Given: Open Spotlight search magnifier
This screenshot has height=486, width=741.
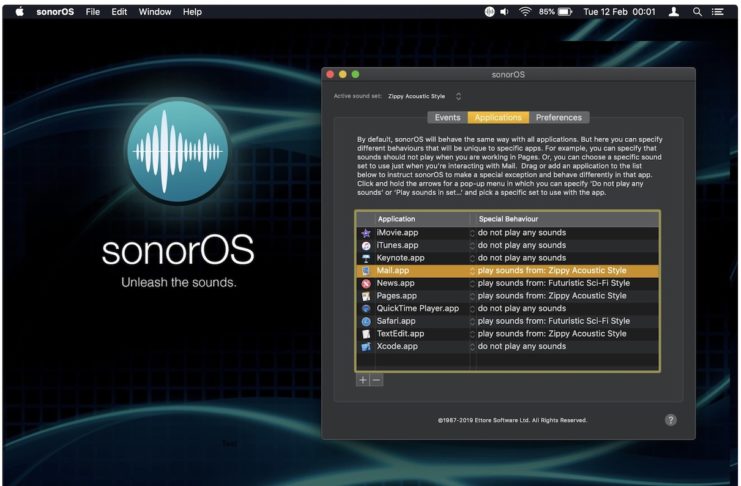Looking at the screenshot, I should click(x=697, y=12).
